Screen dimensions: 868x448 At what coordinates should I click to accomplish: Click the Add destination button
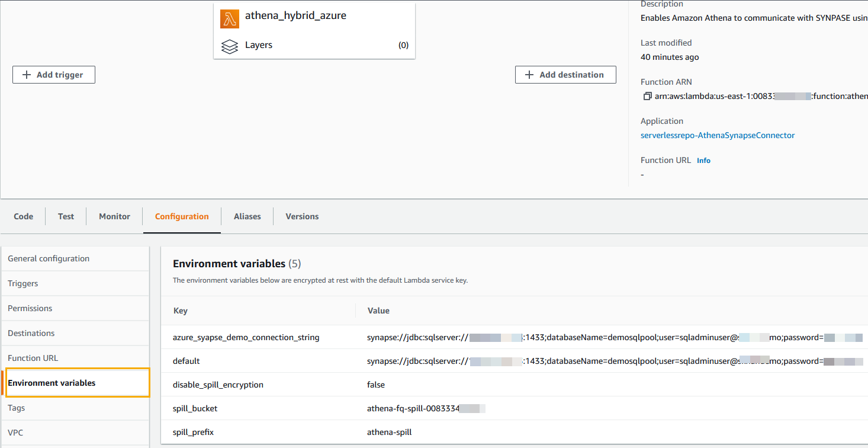(x=565, y=75)
